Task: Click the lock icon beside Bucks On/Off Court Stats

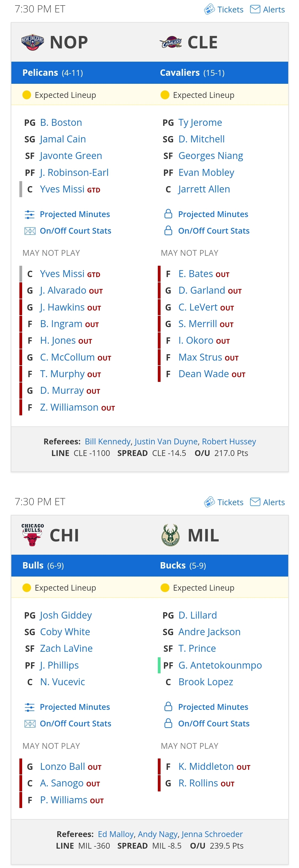Action: pyautogui.click(x=168, y=723)
